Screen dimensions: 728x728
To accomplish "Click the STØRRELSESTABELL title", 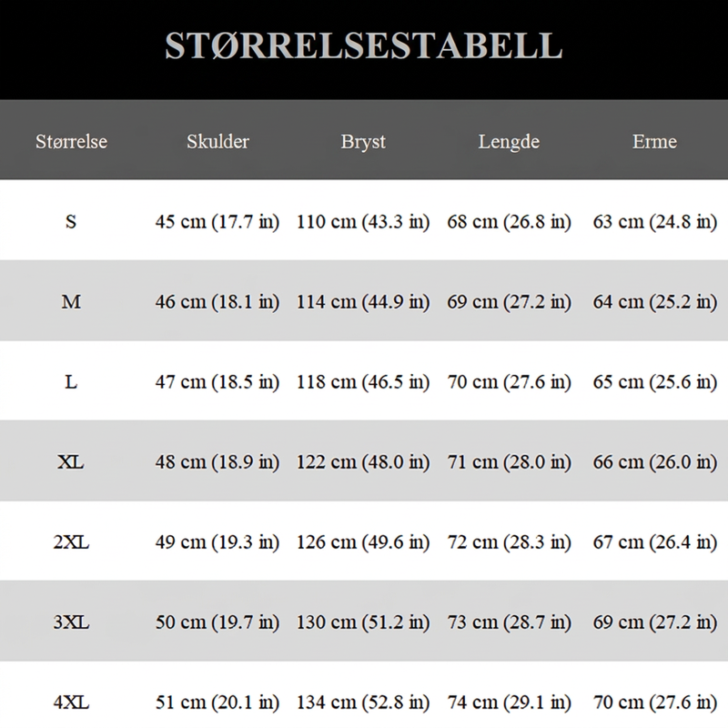I will [363, 45].
